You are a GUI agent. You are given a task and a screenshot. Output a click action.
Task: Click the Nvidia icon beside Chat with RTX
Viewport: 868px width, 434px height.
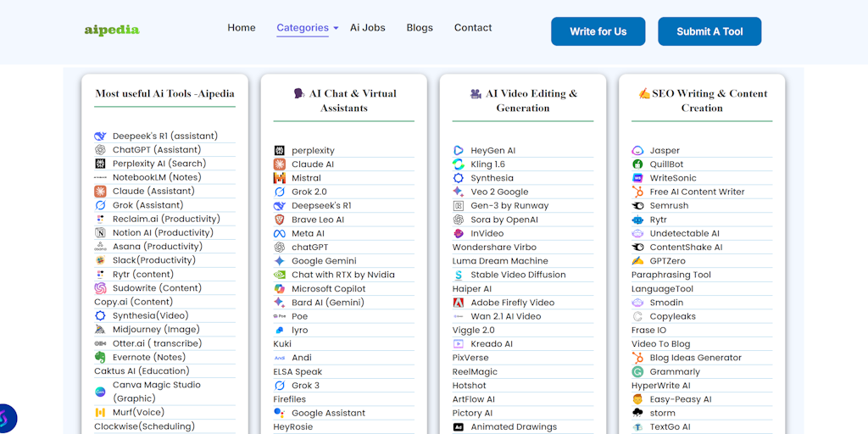(280, 275)
